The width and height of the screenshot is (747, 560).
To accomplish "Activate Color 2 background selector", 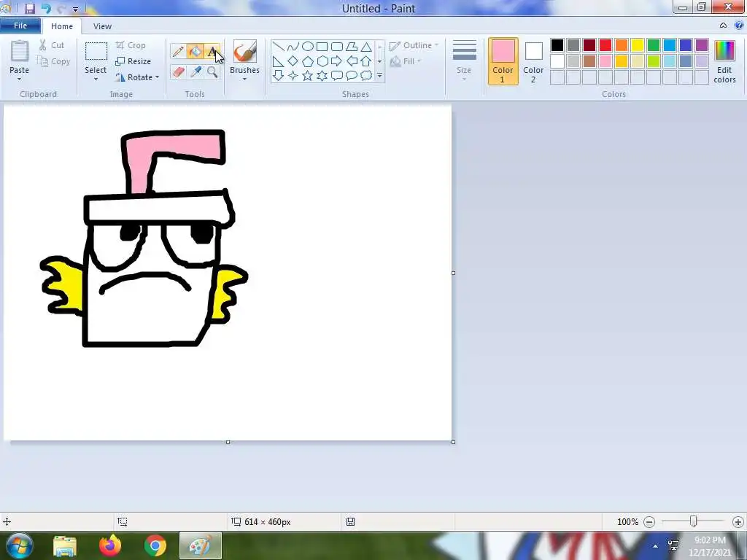I will (533, 61).
